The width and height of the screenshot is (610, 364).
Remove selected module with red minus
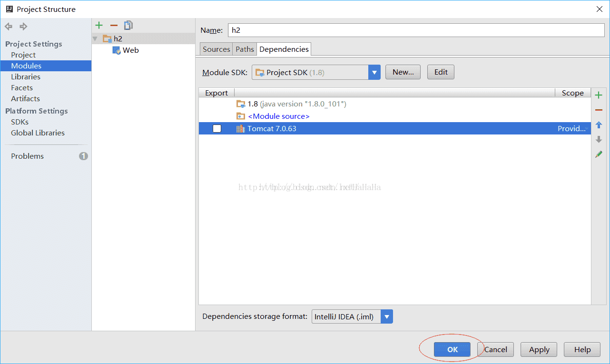114,26
